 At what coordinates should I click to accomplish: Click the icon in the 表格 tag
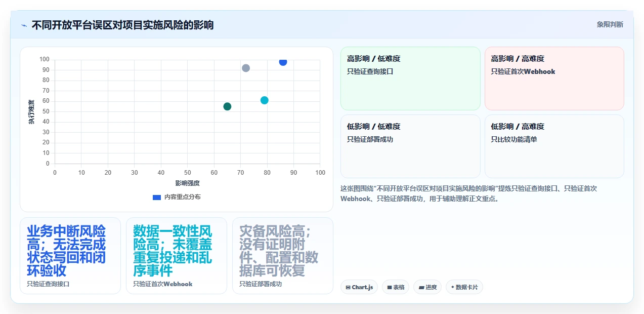[x=390, y=287]
